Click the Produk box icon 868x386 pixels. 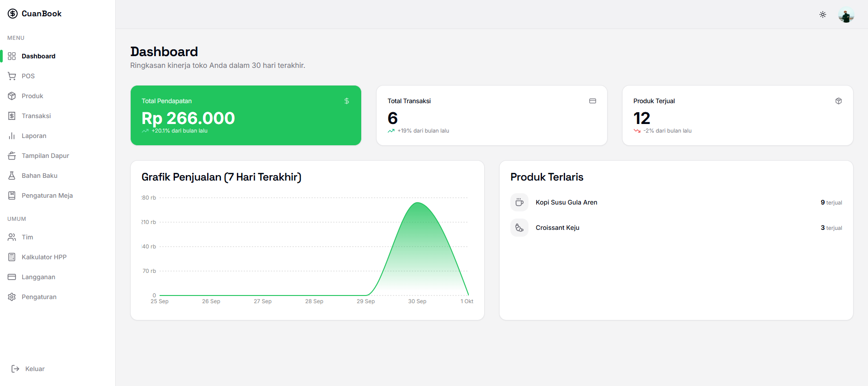[12, 96]
